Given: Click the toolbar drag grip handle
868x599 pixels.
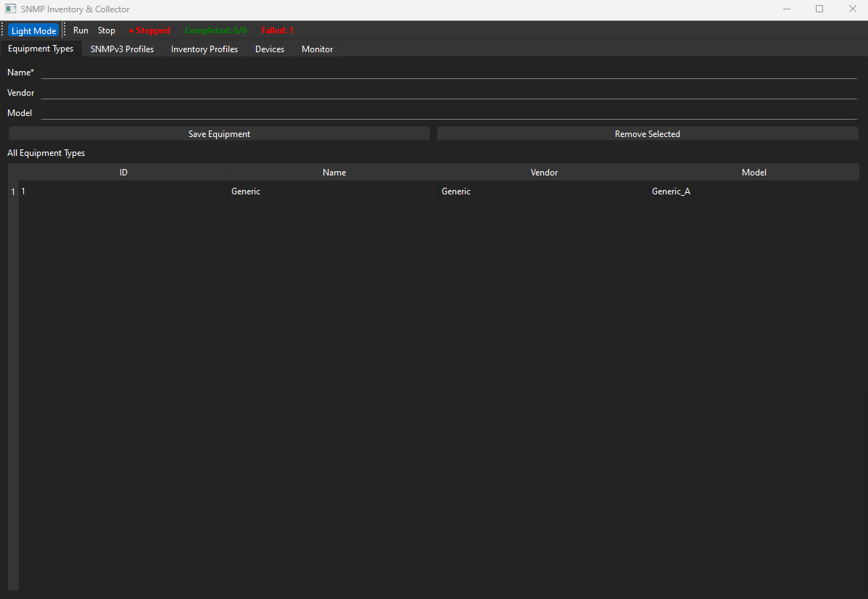Looking at the screenshot, I should pos(4,30).
